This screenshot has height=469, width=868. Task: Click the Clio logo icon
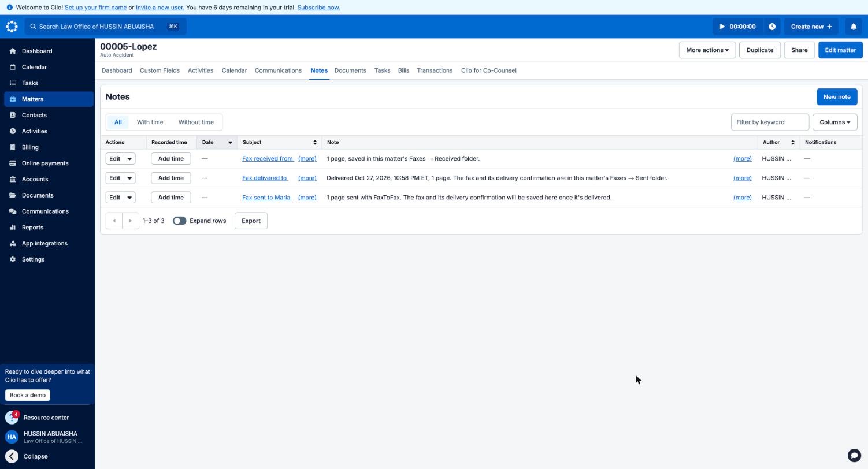pos(12,27)
